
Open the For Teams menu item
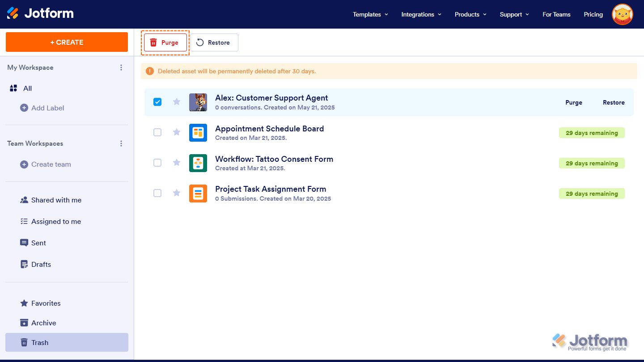click(x=556, y=14)
